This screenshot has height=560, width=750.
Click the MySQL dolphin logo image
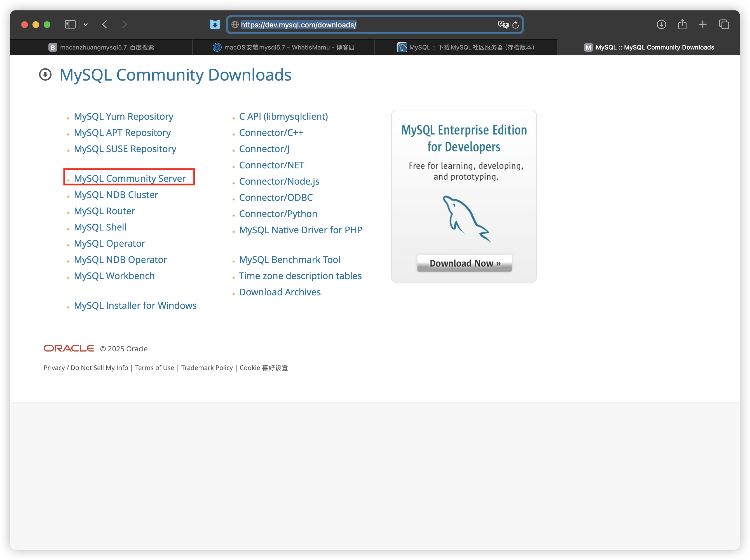tap(467, 219)
